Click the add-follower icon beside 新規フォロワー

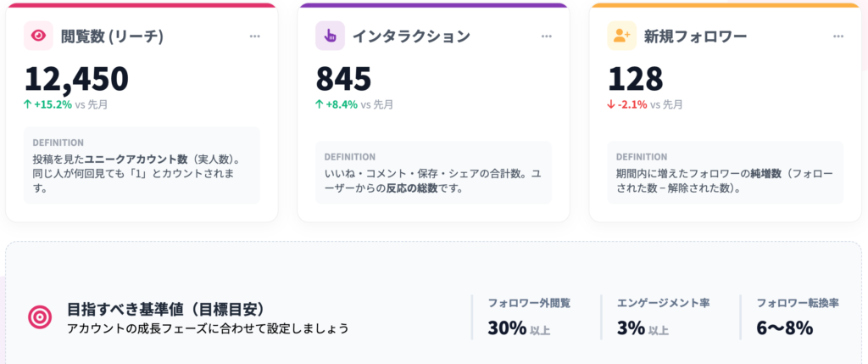[x=621, y=36]
